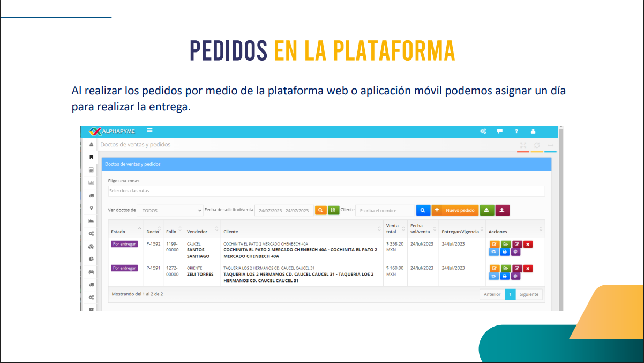Select page 1 in the pagination
644x363 pixels.
[x=510, y=294]
